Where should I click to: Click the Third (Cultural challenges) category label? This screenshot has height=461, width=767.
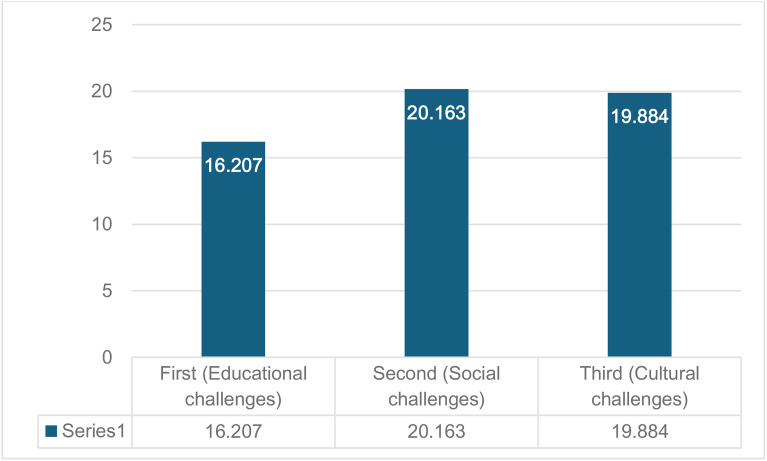coord(639,387)
